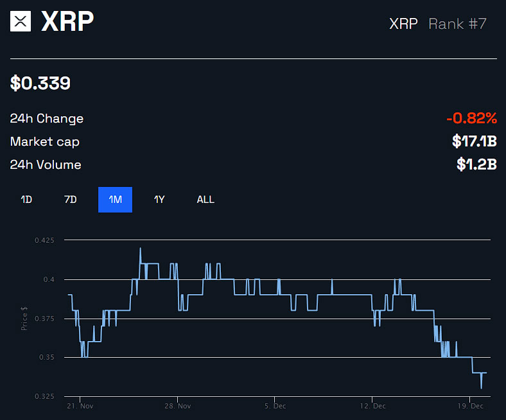Click the 0.425 price axis label

pyautogui.click(x=44, y=240)
